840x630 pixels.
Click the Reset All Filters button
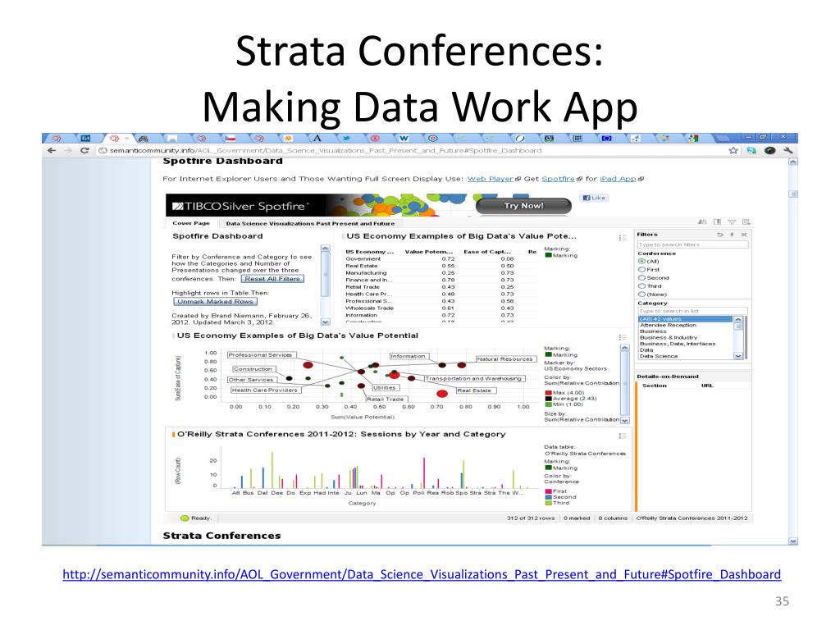272,279
